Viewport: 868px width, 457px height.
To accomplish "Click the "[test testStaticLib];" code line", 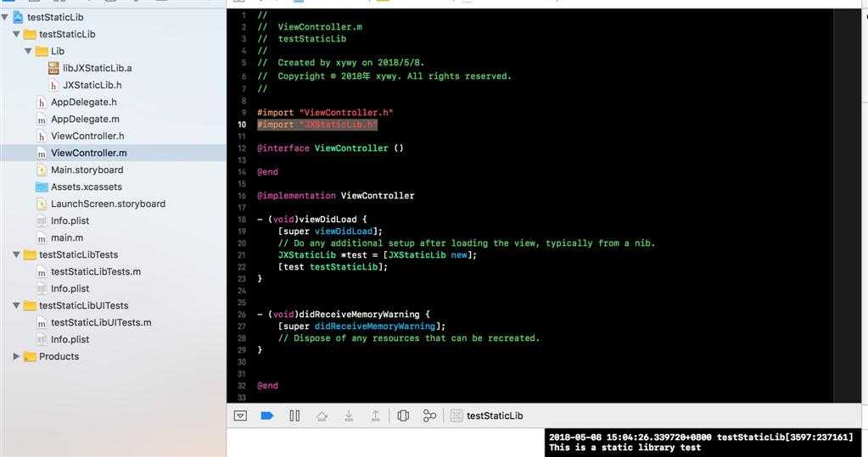I will click(333, 267).
